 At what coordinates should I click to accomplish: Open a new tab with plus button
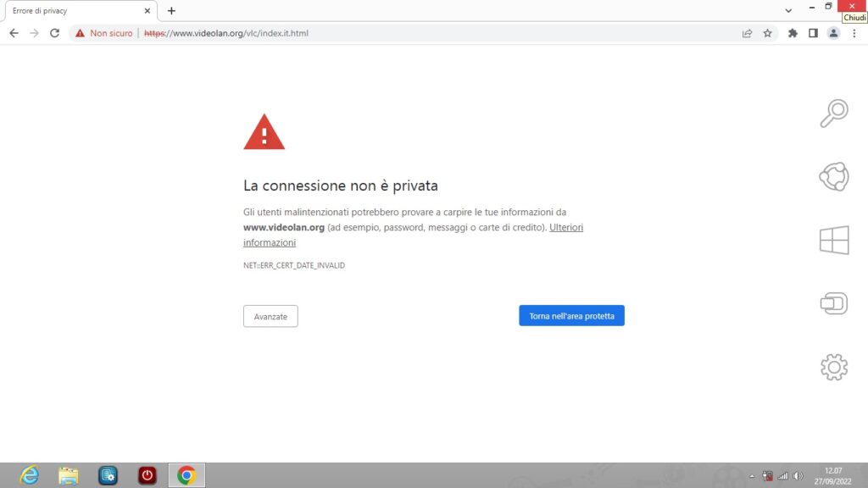click(x=171, y=10)
